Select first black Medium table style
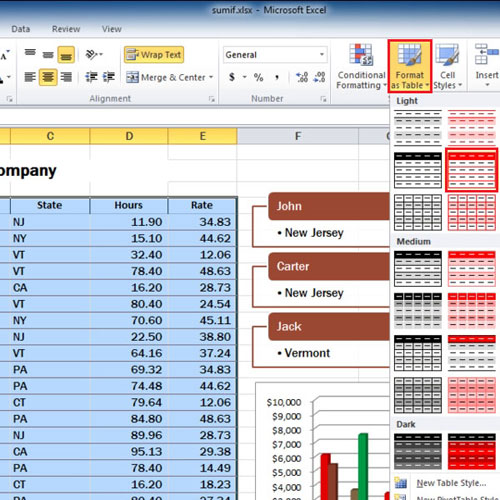The image size is (500, 500). [x=418, y=269]
